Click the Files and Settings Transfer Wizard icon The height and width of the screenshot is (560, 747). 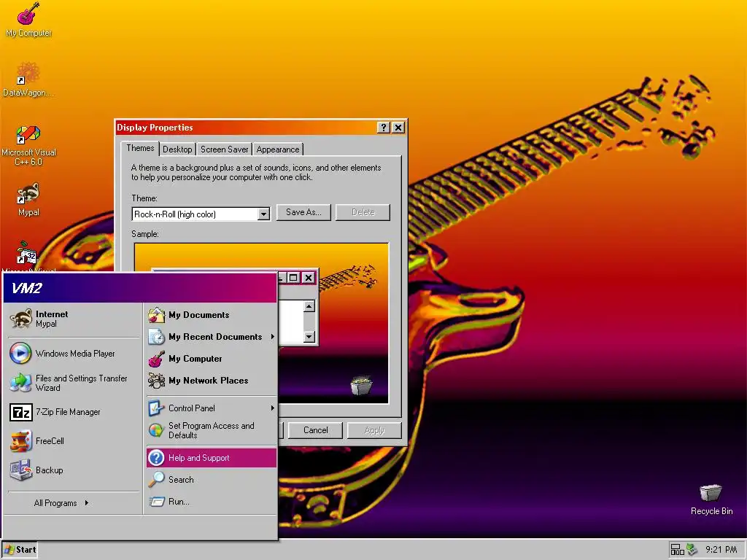(x=20, y=382)
